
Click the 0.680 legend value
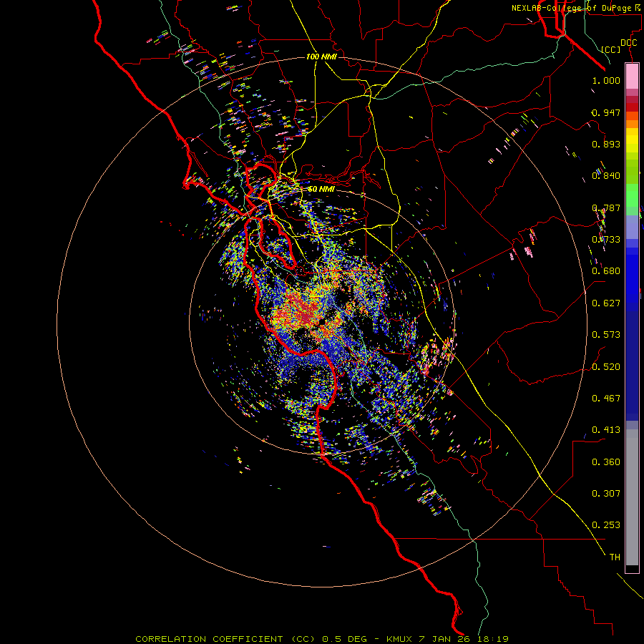(x=606, y=271)
